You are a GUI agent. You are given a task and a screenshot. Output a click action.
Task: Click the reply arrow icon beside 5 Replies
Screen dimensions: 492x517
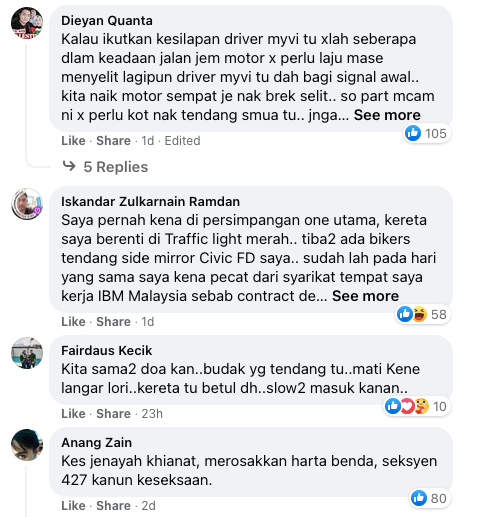click(x=69, y=166)
